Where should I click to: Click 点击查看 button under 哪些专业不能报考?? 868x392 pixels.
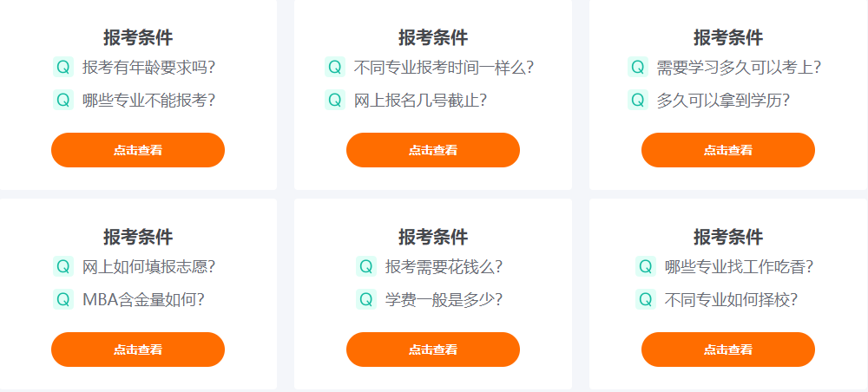click(x=138, y=150)
